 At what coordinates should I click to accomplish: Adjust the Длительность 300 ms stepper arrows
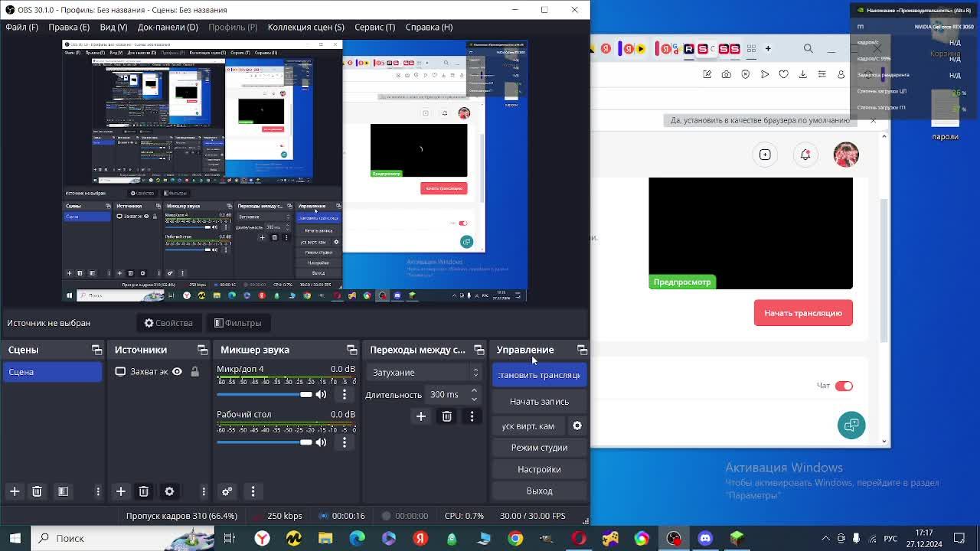[474, 394]
